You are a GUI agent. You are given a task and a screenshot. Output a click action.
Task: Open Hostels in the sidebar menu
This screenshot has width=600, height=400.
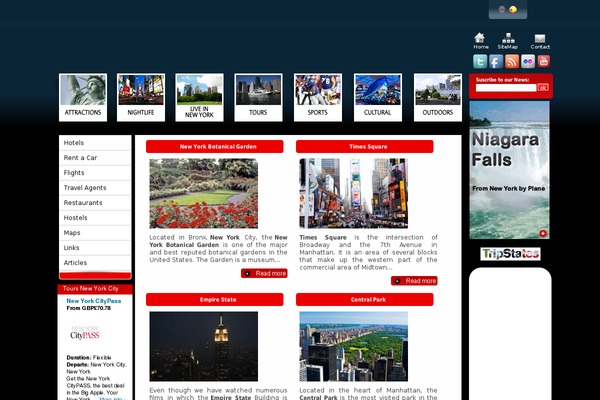tap(95, 217)
